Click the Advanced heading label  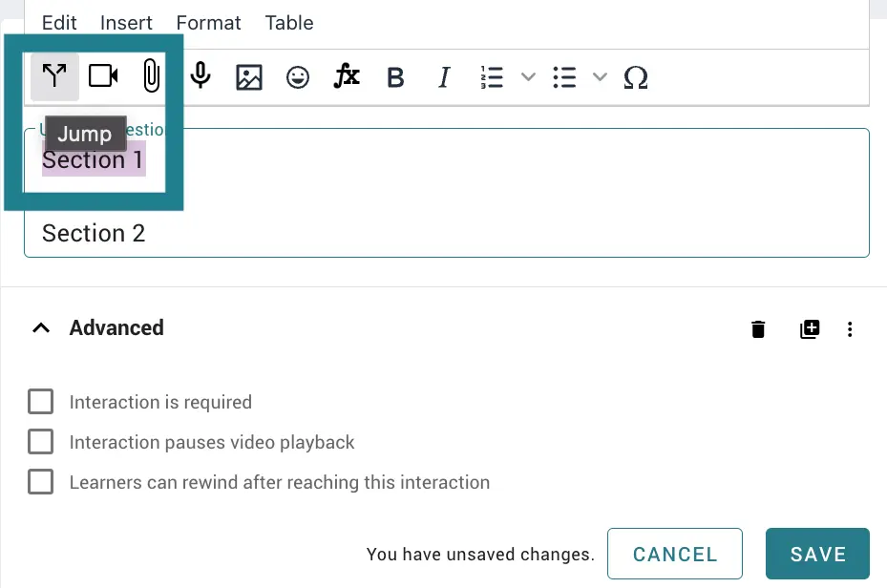tap(116, 328)
